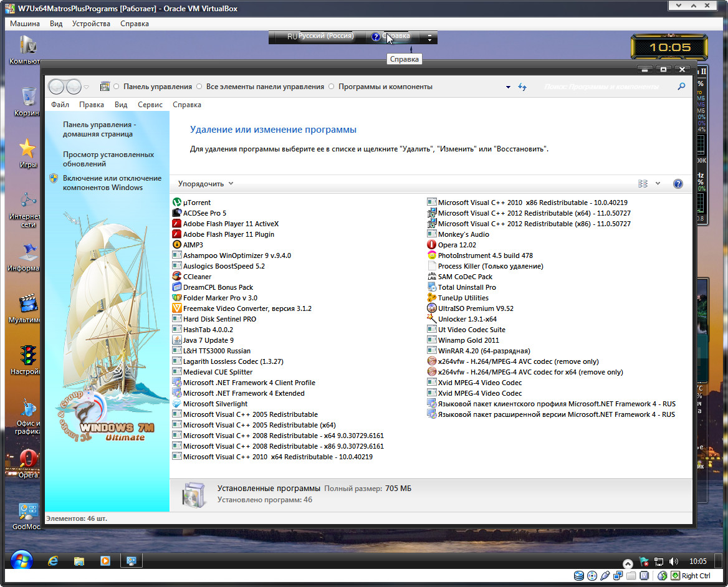Select Winamp Gold 2011 entry
The image size is (728, 587).
tap(463, 340)
